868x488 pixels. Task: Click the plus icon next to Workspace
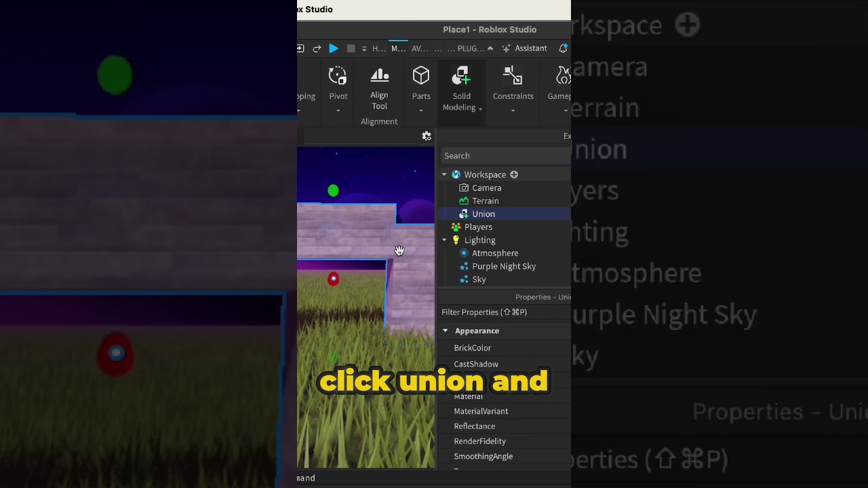pyautogui.click(x=514, y=175)
